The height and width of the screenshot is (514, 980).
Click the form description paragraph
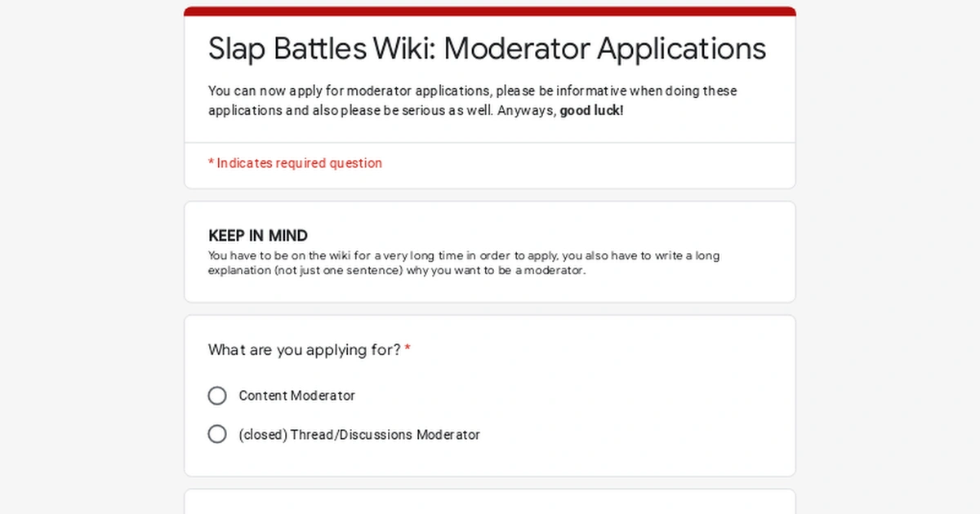[x=472, y=100]
